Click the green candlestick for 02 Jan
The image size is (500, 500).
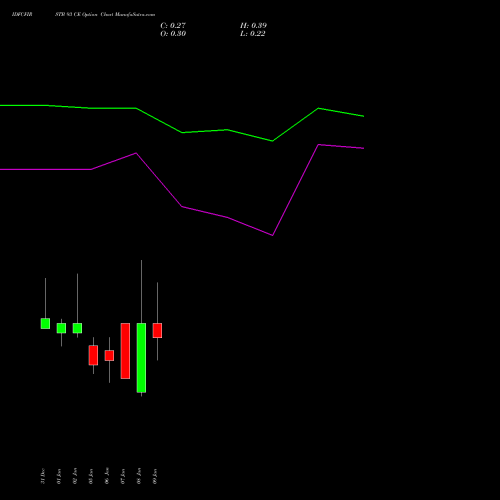point(77,328)
